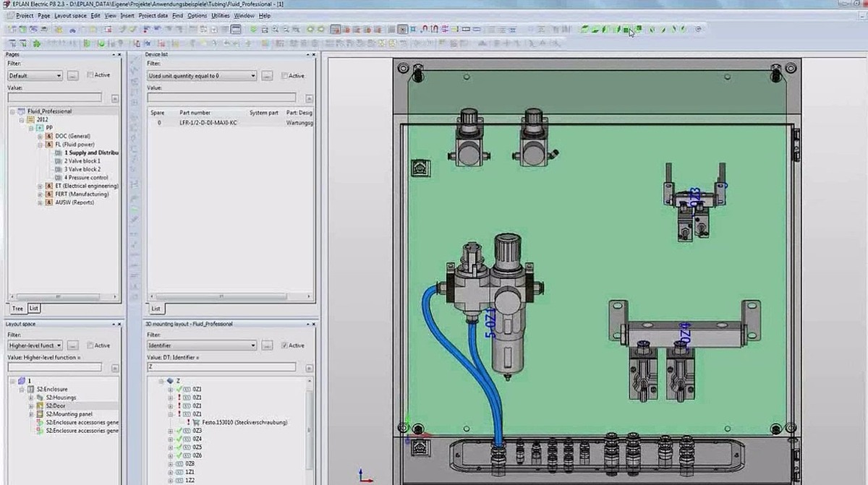Apply the DT Identifier value filter

(309, 368)
